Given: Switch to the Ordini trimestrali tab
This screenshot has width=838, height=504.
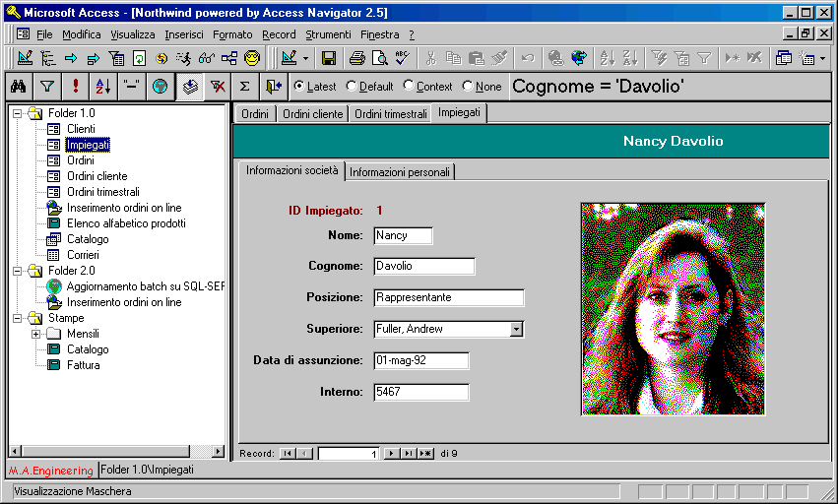Looking at the screenshot, I should tap(390, 114).
